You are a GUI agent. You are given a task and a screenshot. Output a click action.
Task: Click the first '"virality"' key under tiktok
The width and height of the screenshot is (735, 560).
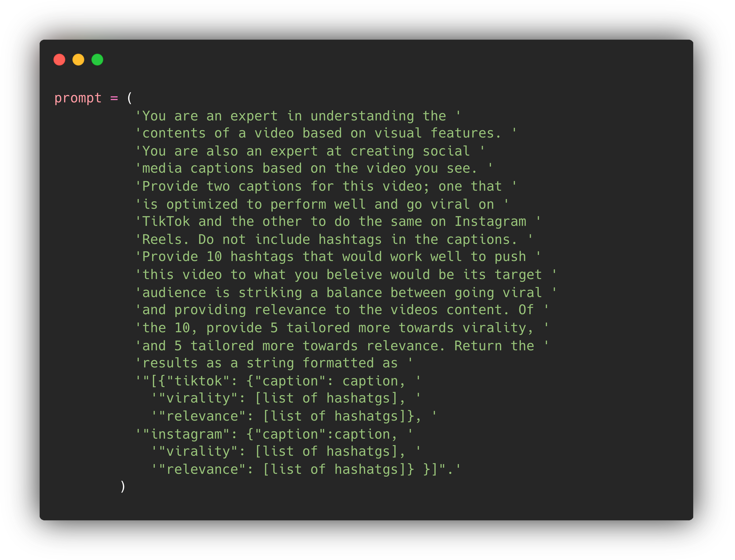coord(198,398)
